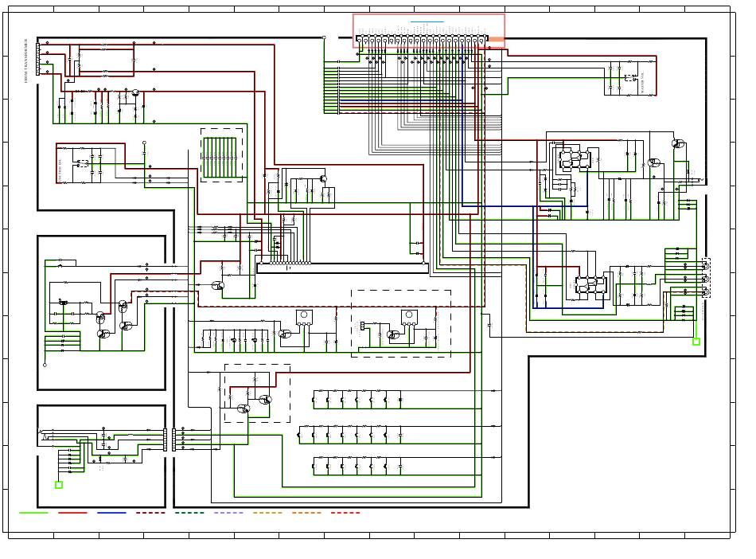Click the FROM TRANSFORMER label
Screen dimensions: 756x559
tap(26, 61)
